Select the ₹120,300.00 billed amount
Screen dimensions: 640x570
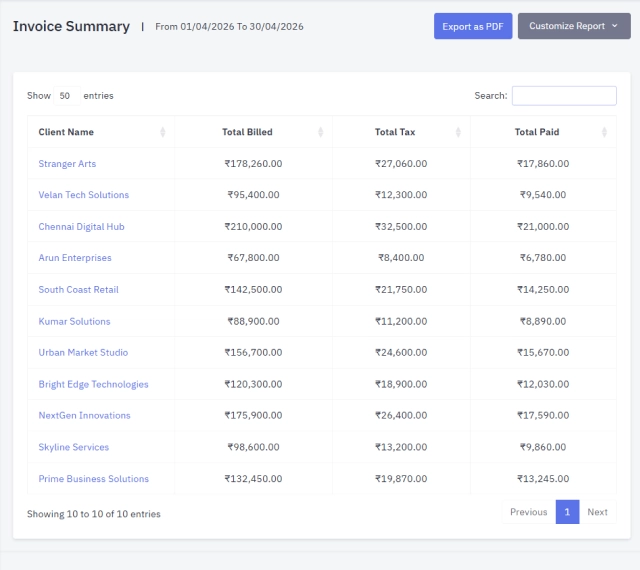point(253,384)
